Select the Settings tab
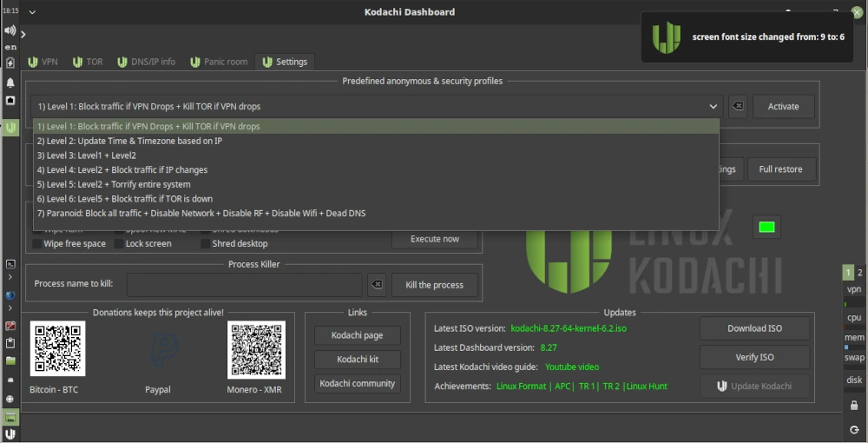 (285, 62)
